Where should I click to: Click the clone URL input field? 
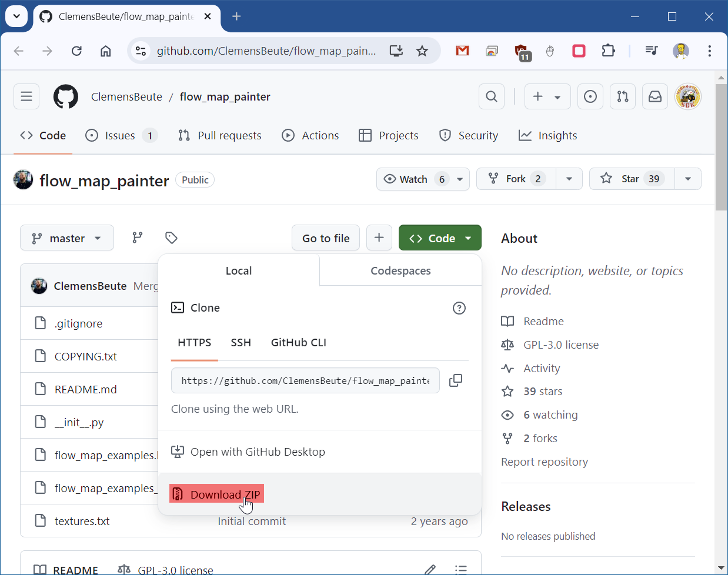pyautogui.click(x=305, y=380)
